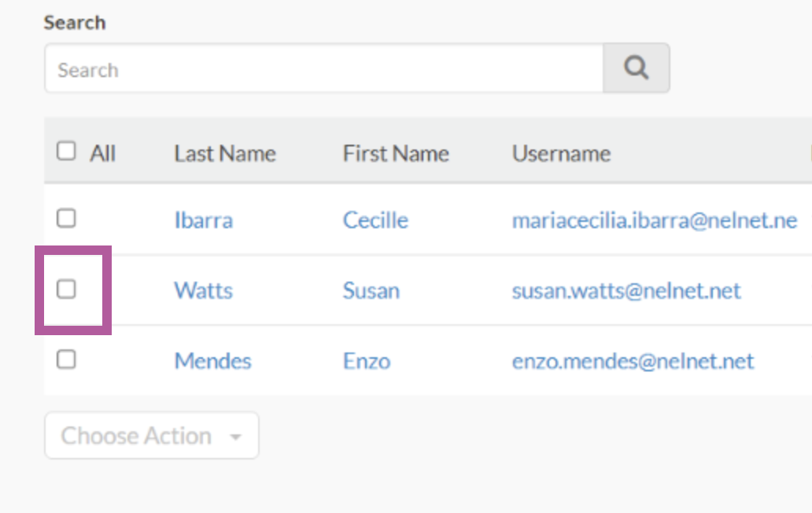This screenshot has width=812, height=513.
Task: Click the Last Name column header
Action: click(225, 153)
